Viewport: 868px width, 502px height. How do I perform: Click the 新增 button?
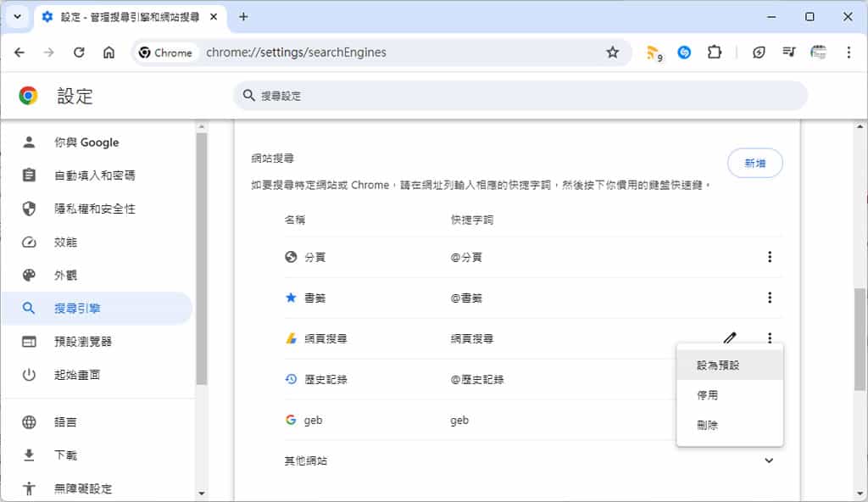coord(754,164)
